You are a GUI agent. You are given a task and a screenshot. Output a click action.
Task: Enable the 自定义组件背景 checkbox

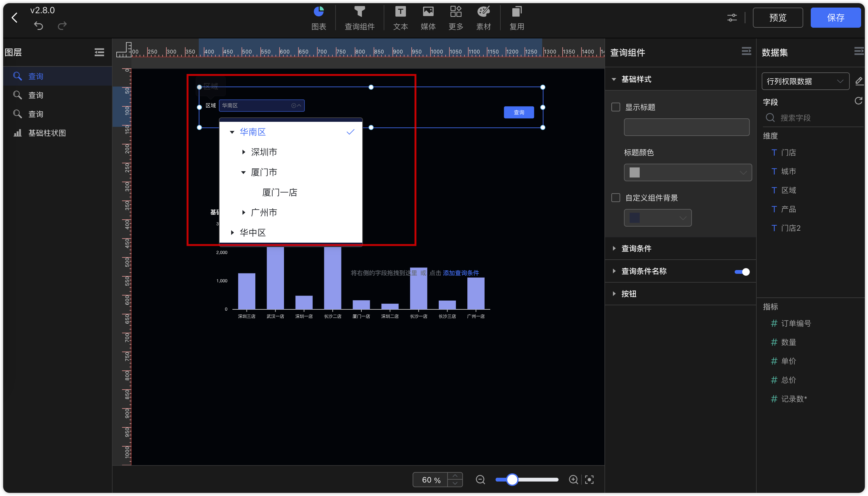[615, 198]
